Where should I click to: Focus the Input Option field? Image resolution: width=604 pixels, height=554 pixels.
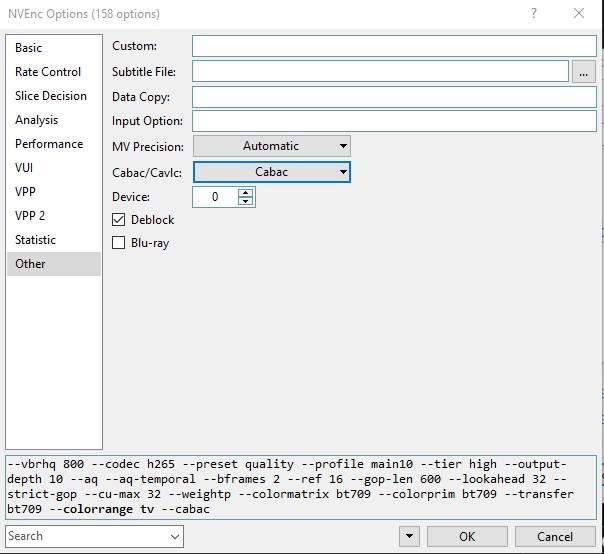point(394,121)
